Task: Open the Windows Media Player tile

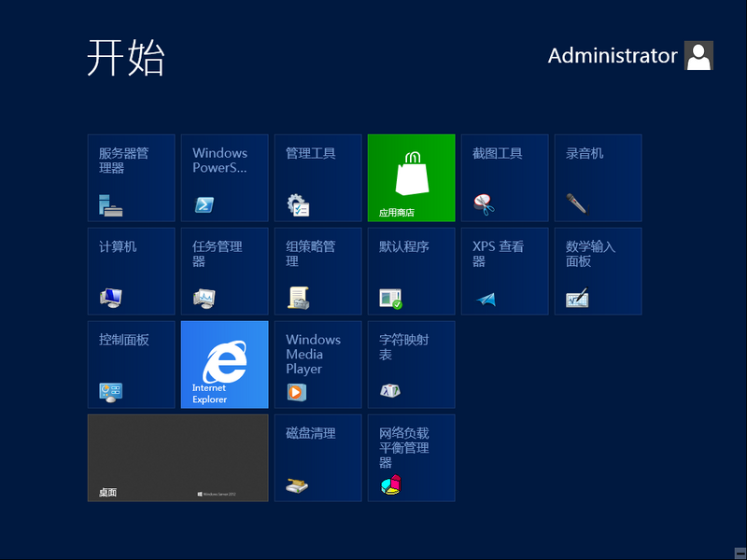Action: 317,364
